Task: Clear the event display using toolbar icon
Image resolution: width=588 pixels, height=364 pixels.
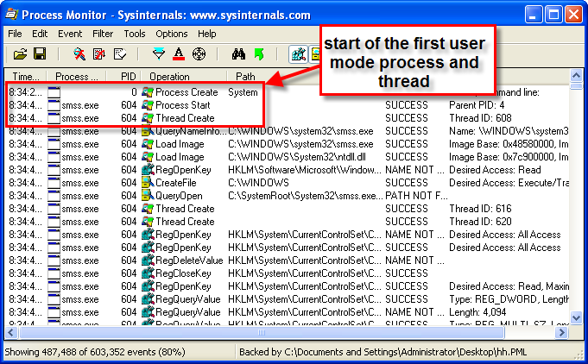Action: [118, 54]
